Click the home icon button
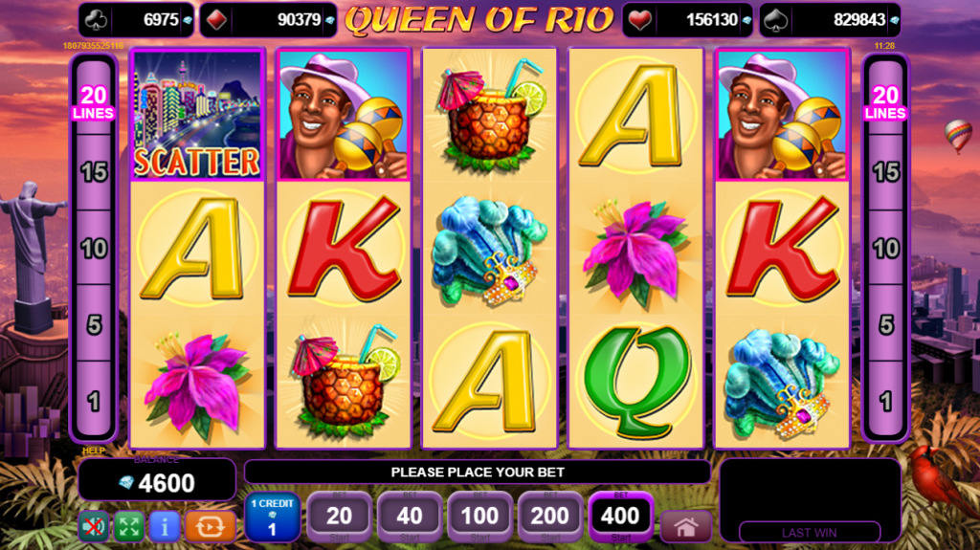Viewport: 980px width, 550px height. pos(685,527)
